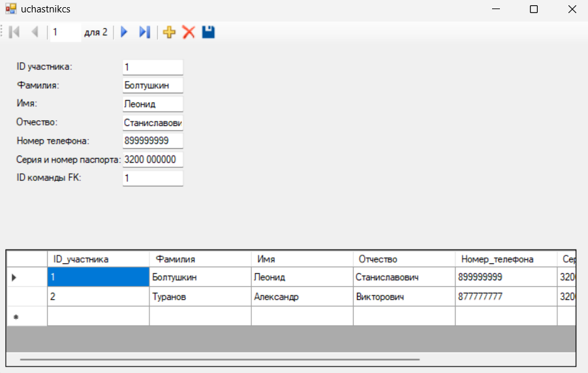Viewport: 588px width, 373px height.
Task: Click the Леонид cell in the grid
Action: click(302, 277)
